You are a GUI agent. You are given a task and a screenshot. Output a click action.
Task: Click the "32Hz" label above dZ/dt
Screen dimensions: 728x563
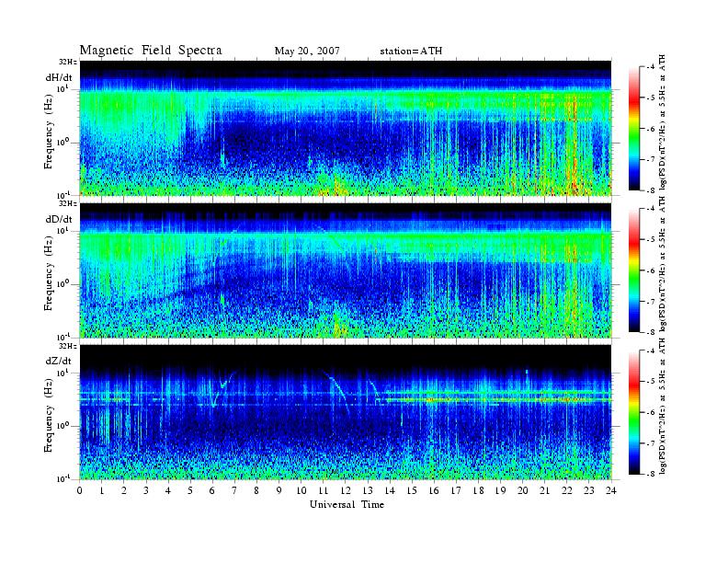point(68,346)
